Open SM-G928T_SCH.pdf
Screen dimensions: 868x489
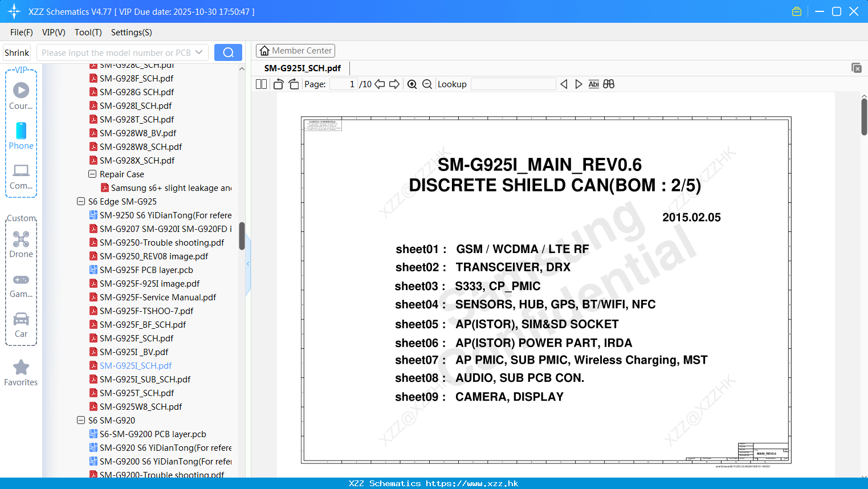pos(137,119)
